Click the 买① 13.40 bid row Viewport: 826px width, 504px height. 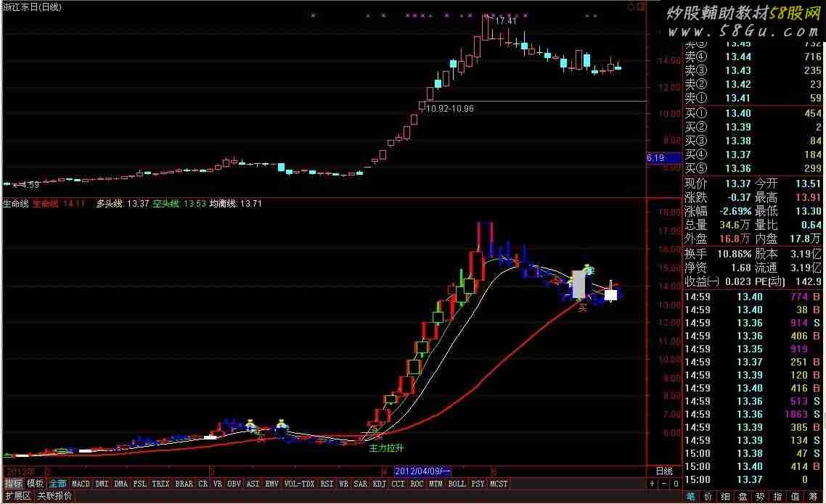(x=753, y=113)
